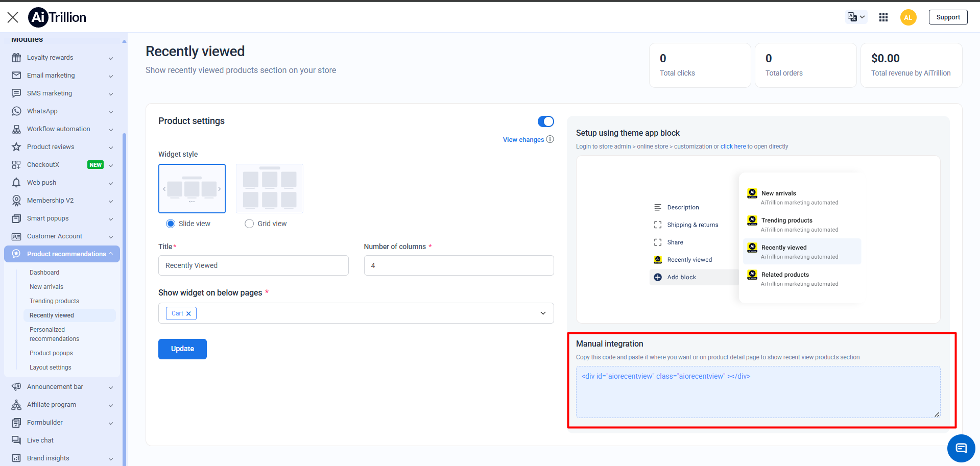Click the Total revenue by AiTrillion card
980x466 pixels.
(912, 65)
